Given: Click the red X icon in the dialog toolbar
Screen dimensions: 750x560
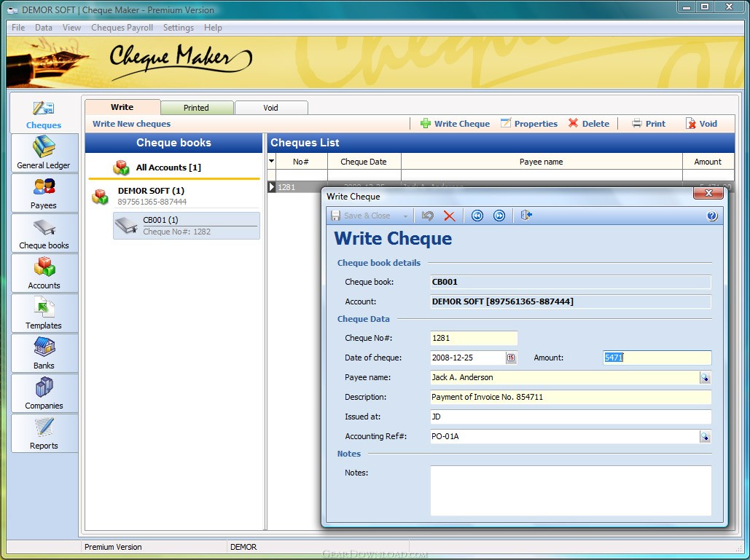Looking at the screenshot, I should (449, 216).
